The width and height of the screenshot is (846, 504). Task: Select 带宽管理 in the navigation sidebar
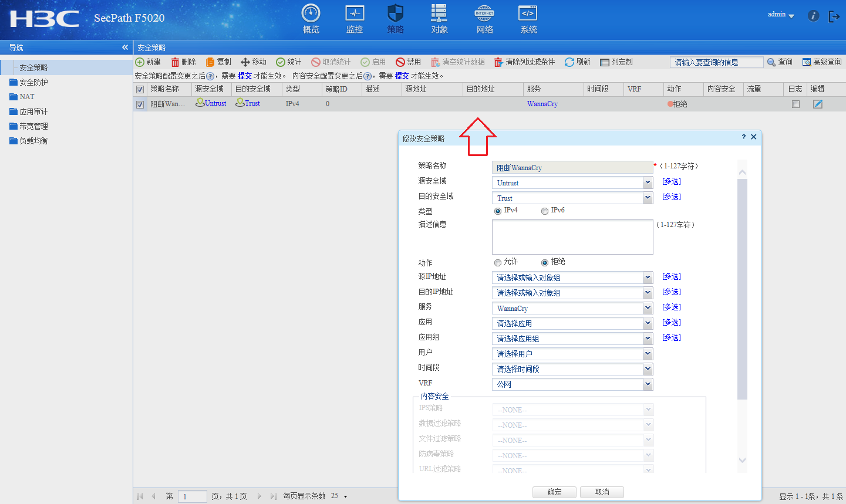coord(33,126)
